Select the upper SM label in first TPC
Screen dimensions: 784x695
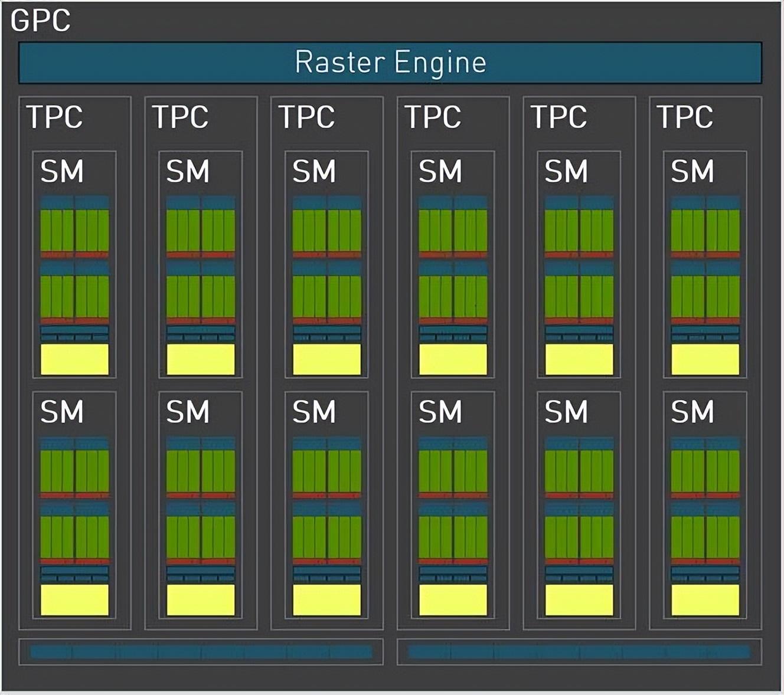(x=62, y=172)
